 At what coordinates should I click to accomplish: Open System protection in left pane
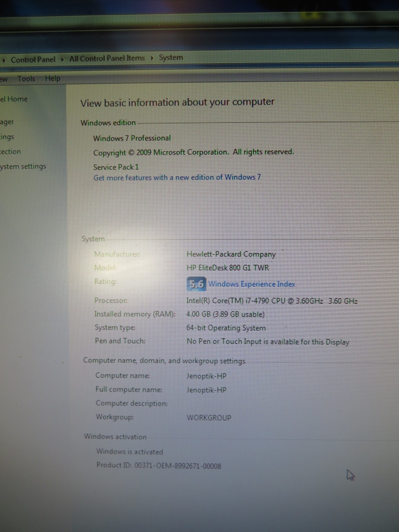pos(10,152)
